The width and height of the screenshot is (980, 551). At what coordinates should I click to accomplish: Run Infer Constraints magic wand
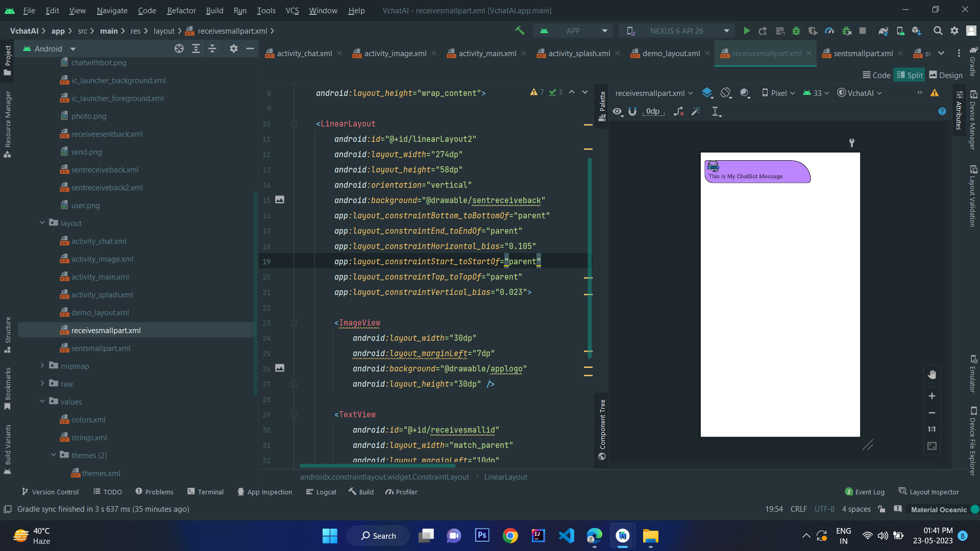pyautogui.click(x=696, y=111)
